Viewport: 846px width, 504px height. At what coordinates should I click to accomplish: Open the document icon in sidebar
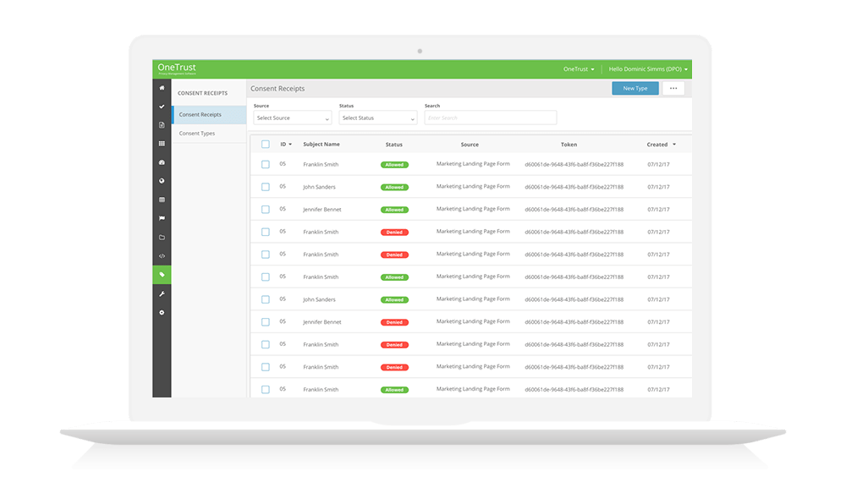[162, 125]
